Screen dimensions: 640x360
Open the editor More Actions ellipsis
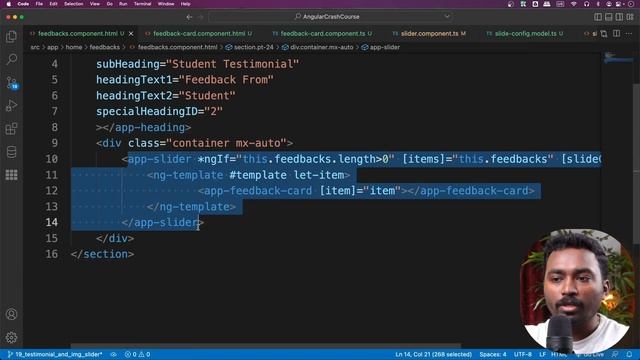[629, 33]
